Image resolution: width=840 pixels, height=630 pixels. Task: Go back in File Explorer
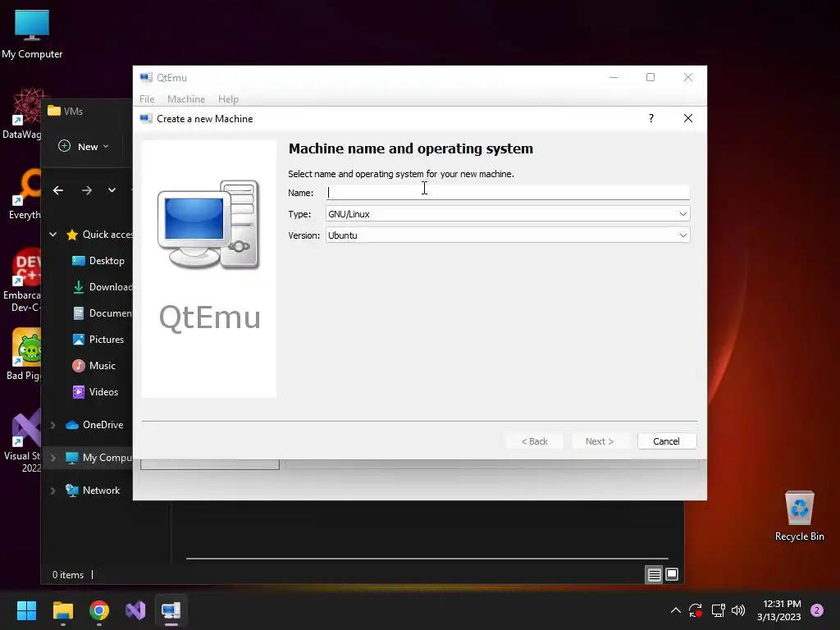coord(58,190)
